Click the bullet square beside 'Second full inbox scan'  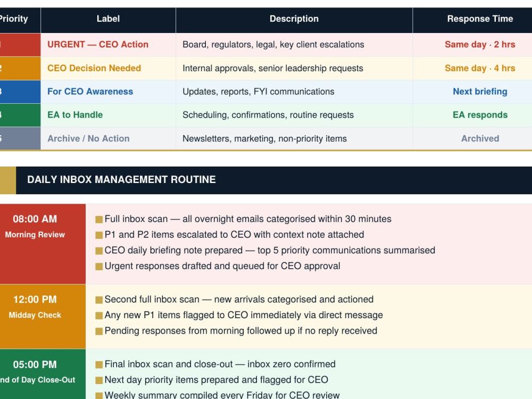point(99,300)
